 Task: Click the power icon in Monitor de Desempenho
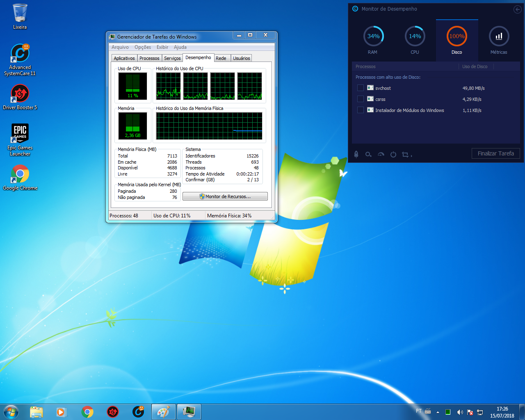click(x=393, y=154)
